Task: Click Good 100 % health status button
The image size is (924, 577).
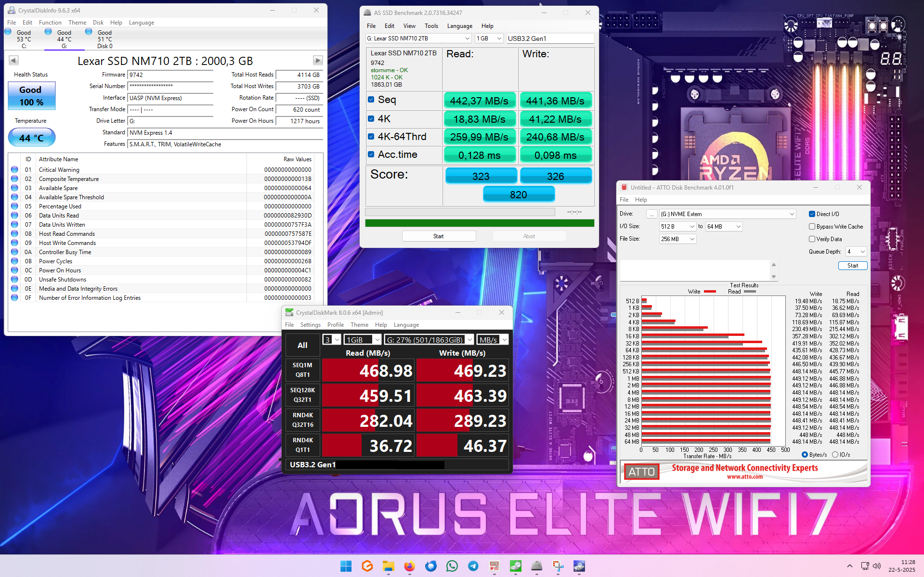Action: 31,96
